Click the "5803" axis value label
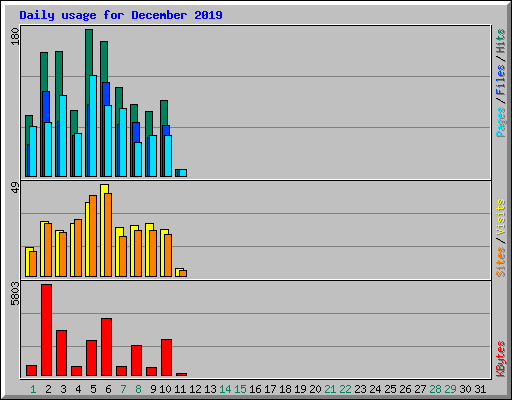Viewport: 512px width, 400px height. [15, 294]
